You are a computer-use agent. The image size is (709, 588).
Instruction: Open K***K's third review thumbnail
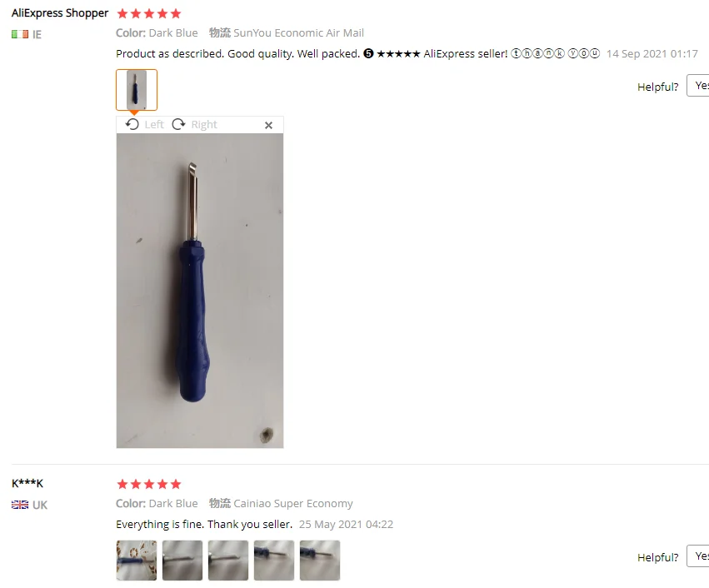pos(228,560)
